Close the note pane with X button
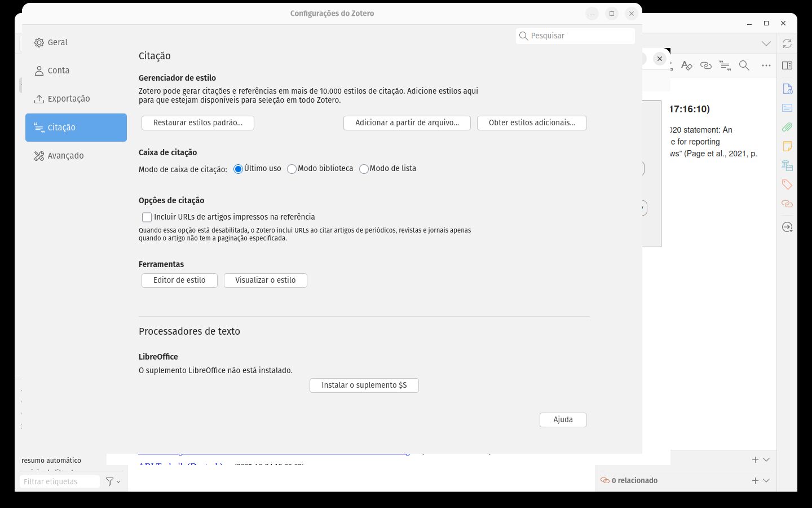The width and height of the screenshot is (812, 508). (660, 59)
